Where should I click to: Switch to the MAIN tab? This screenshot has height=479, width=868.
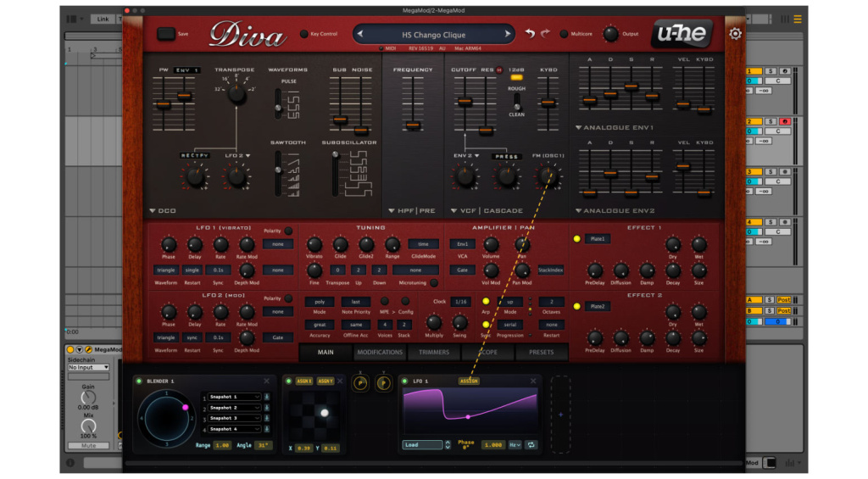tap(325, 352)
